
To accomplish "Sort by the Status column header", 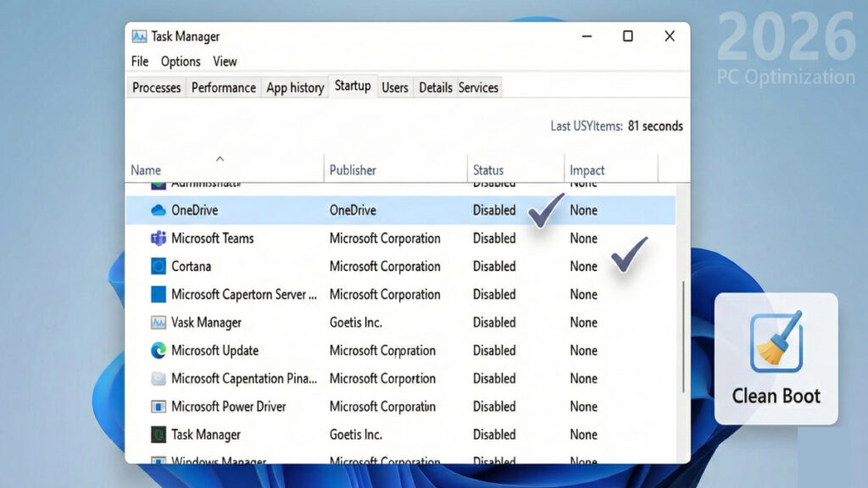I will (x=488, y=170).
